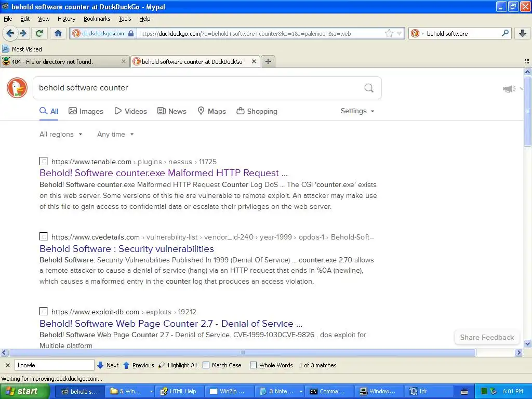Find next match with the Next arrow
This screenshot has width=532, height=399.
tap(108, 365)
